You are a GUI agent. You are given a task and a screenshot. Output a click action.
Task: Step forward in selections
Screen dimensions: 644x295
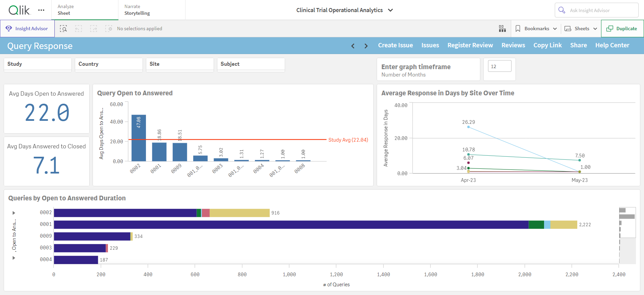(94, 29)
